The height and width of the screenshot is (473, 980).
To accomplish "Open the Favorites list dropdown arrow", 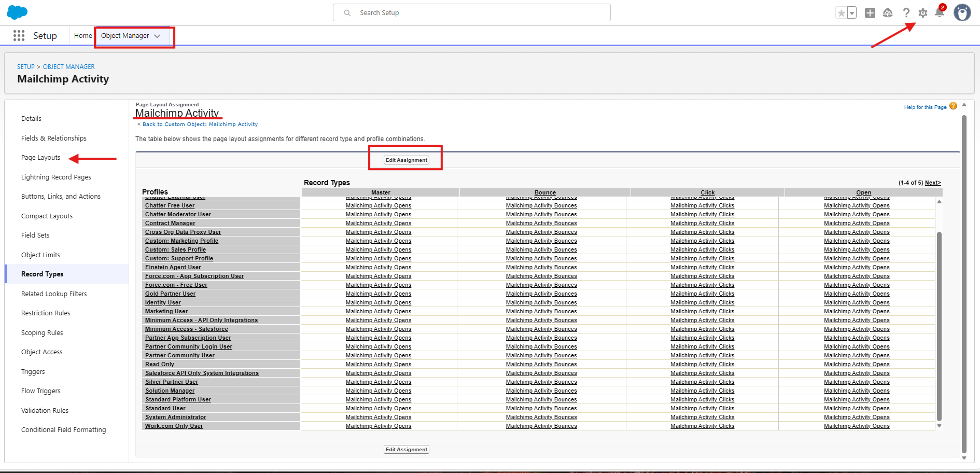I will (852, 13).
